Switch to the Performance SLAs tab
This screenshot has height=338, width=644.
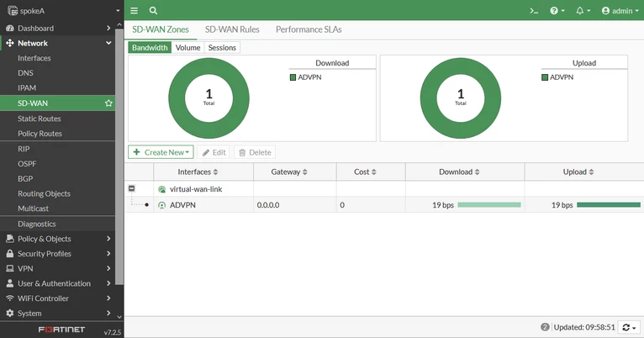coord(309,29)
